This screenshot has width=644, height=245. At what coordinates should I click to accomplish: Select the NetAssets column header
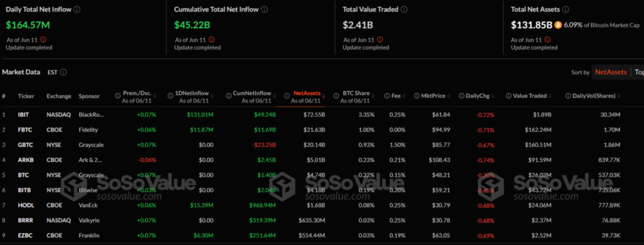pyautogui.click(x=307, y=94)
